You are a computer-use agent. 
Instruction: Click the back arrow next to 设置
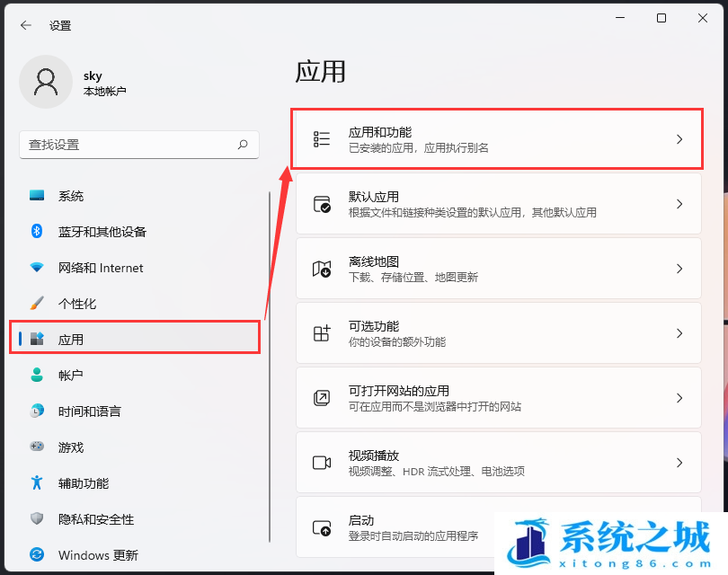point(26,25)
